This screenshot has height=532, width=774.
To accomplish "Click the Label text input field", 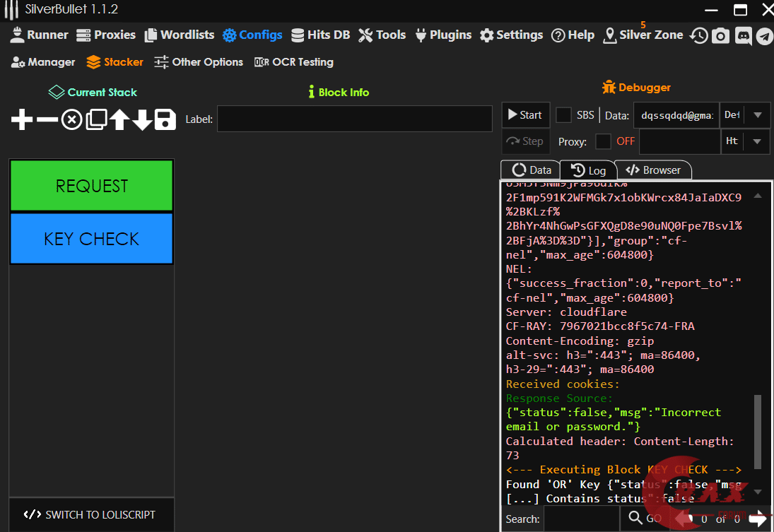I will 354,119.
